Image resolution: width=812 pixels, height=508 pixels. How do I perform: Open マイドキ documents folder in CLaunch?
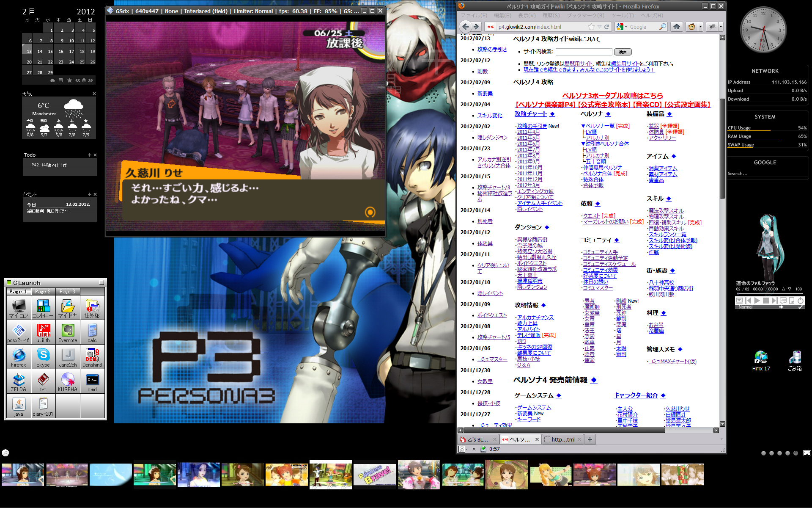pyautogui.click(x=68, y=308)
